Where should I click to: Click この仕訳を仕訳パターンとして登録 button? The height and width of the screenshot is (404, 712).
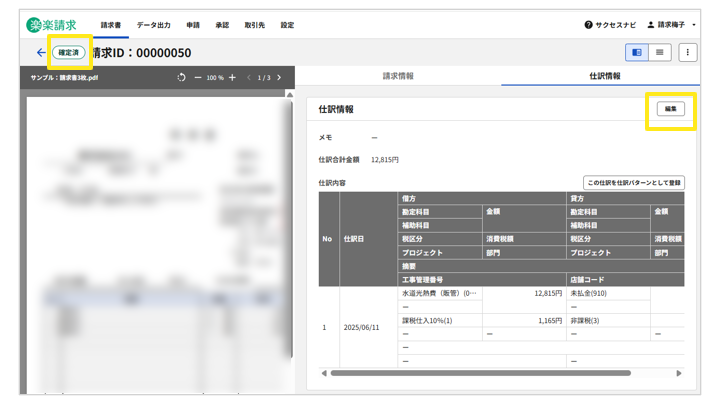634,183
